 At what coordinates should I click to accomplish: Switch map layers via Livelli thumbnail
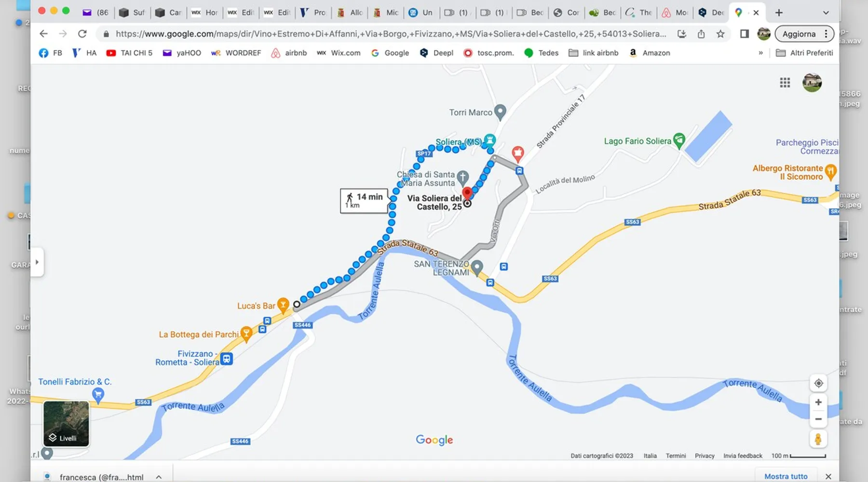coord(67,424)
